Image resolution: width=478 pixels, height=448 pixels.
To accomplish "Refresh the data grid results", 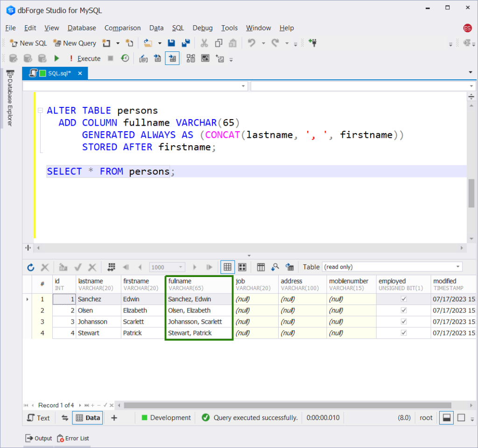I will click(31, 267).
